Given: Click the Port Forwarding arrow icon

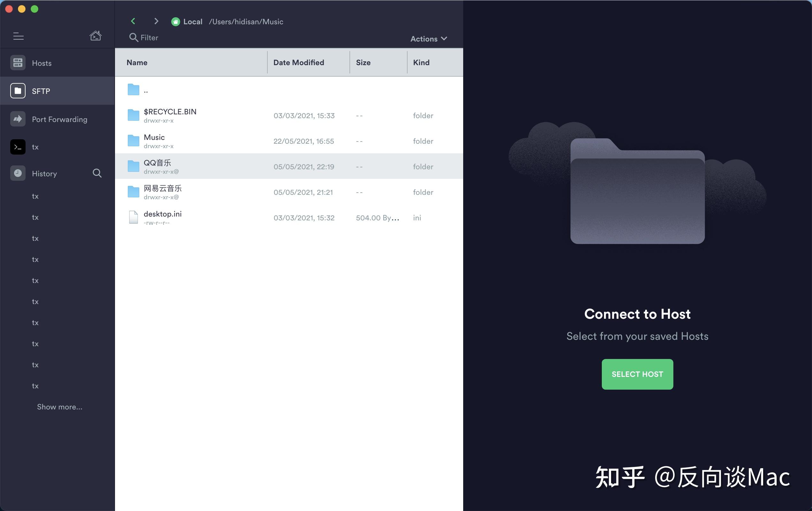Looking at the screenshot, I should [x=18, y=119].
